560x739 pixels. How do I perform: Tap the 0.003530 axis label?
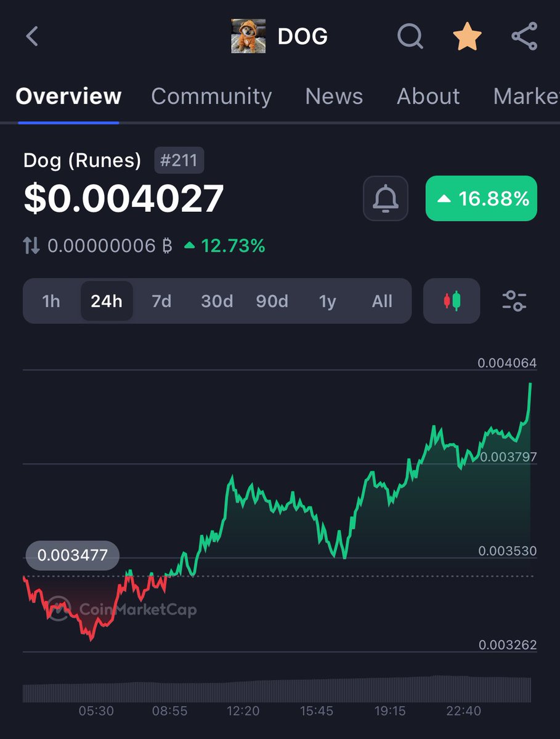coord(508,551)
